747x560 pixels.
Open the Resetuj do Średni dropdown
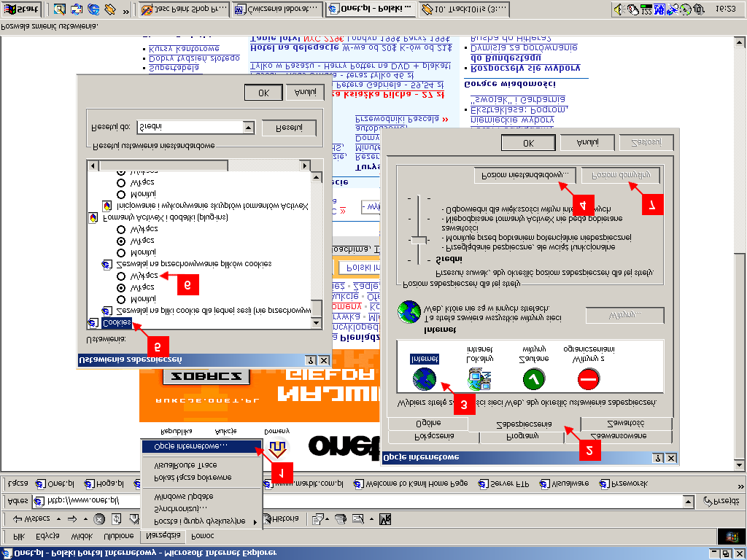(249, 127)
